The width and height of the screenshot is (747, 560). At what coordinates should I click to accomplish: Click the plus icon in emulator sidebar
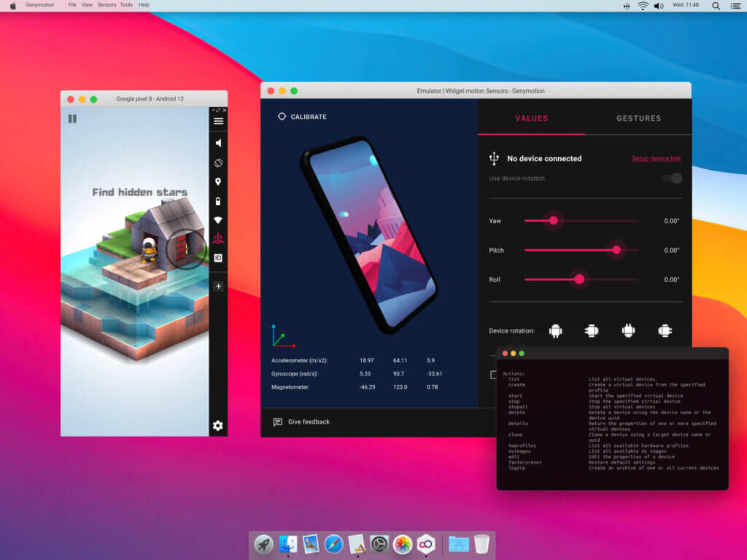[x=218, y=286]
